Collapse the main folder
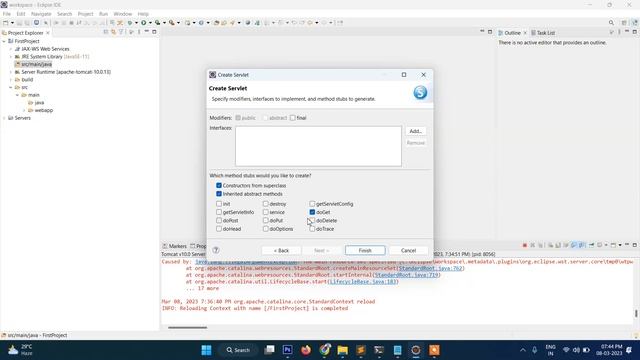Viewport: 640px width, 360px height. pos(18,95)
